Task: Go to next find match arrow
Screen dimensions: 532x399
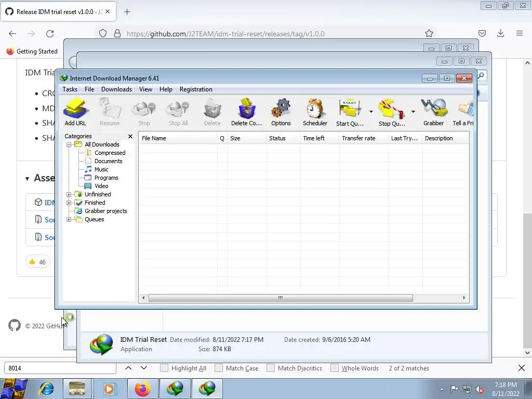Action: [144, 368]
